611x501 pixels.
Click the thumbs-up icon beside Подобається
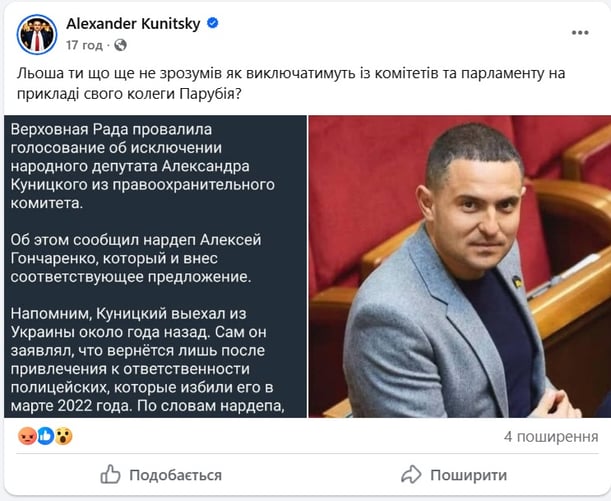coord(110,475)
